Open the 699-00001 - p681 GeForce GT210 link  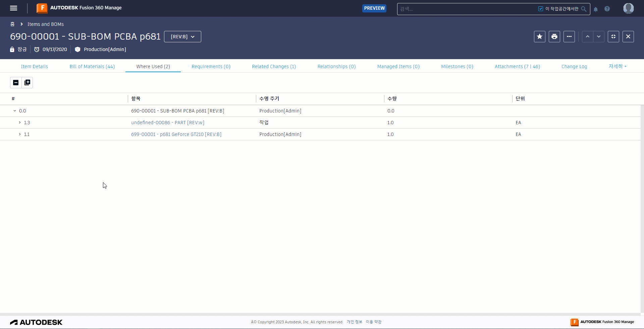point(176,134)
